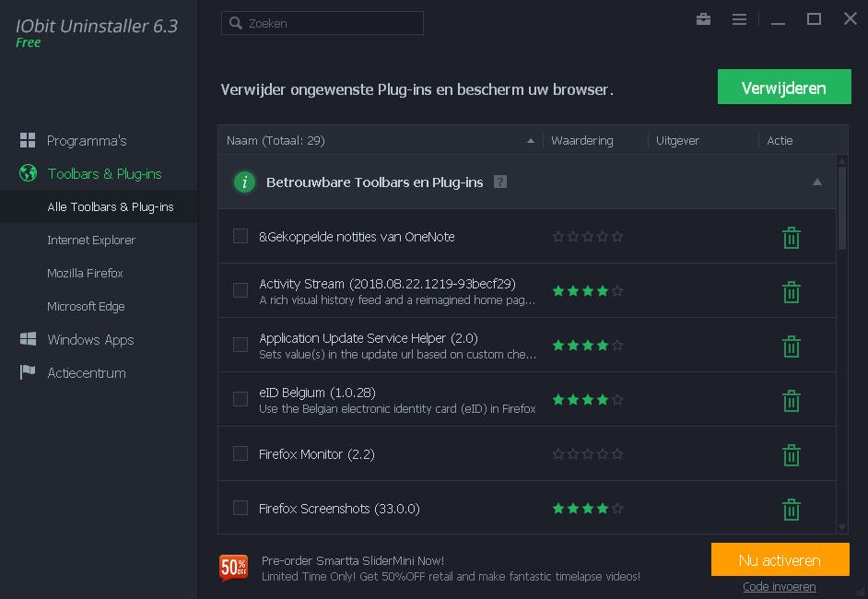Click trash icon for Firefox Screenshots
This screenshot has height=599, width=868.
791,510
